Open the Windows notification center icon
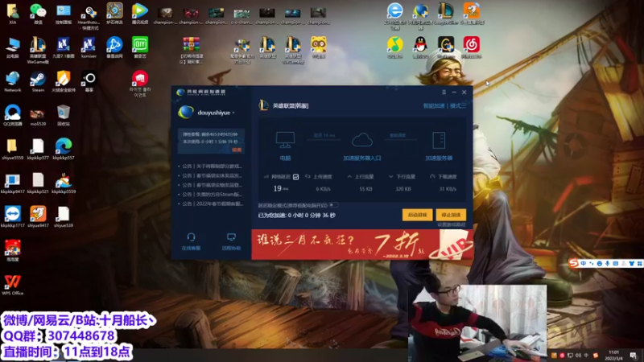The image size is (644, 362). (634, 356)
